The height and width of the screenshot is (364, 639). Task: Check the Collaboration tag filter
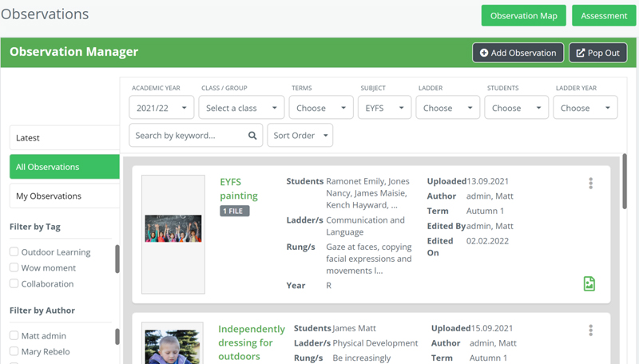coord(14,283)
